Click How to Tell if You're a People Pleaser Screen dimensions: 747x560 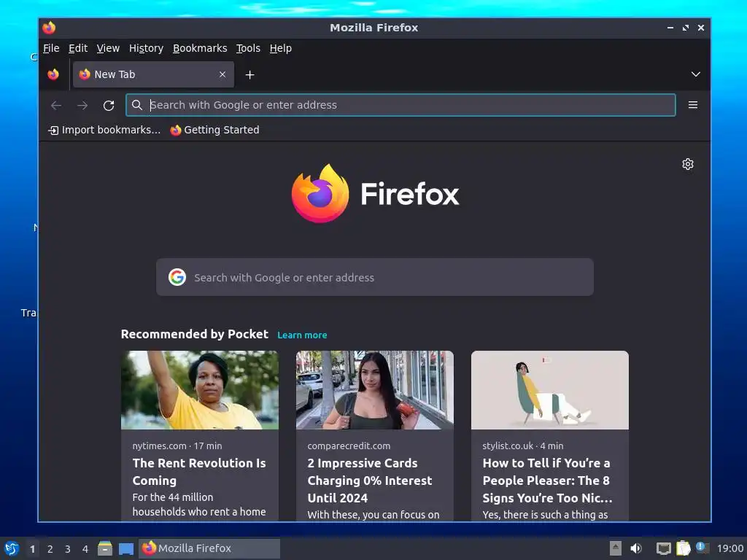547,481
